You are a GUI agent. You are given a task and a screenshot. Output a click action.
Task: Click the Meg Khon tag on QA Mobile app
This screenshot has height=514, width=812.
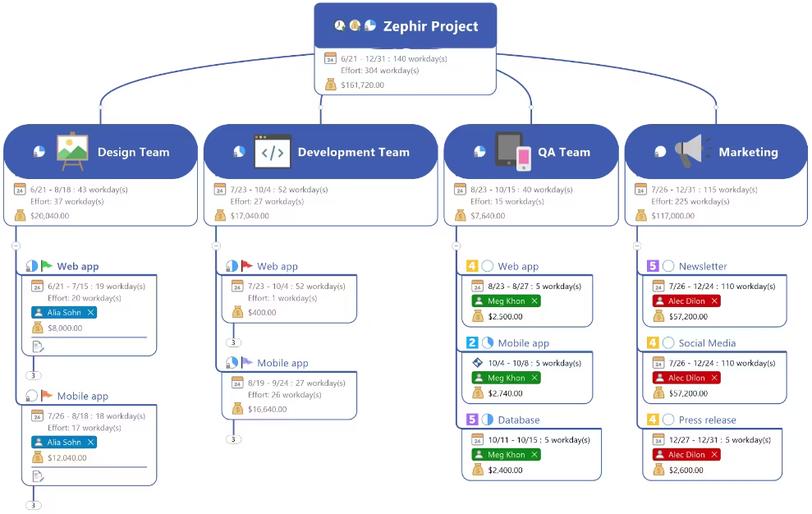coord(506,378)
